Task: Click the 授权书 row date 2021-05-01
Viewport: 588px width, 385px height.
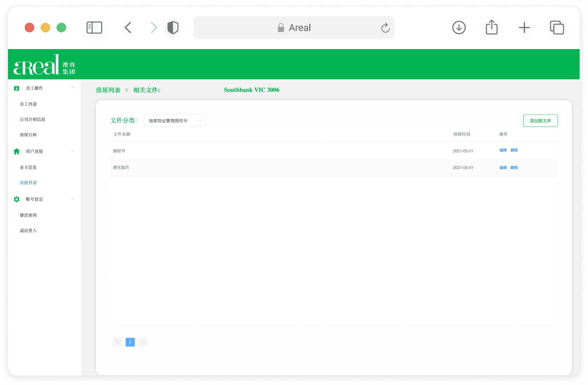Action: pyautogui.click(x=463, y=151)
